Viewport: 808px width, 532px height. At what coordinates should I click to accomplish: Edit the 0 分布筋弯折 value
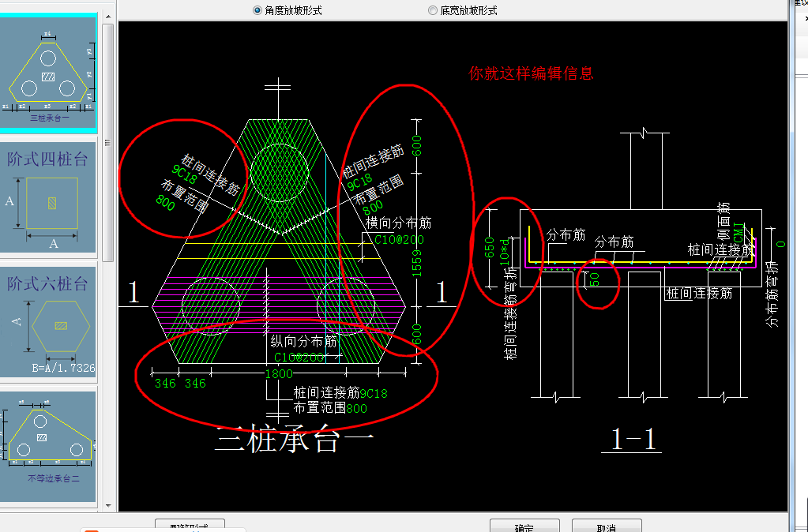pos(781,244)
